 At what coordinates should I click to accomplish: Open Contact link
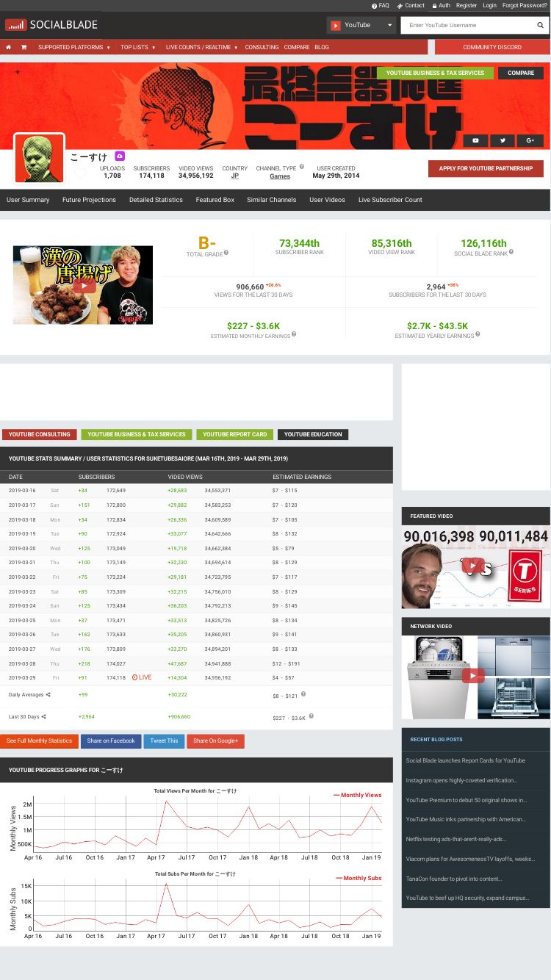(411, 5)
